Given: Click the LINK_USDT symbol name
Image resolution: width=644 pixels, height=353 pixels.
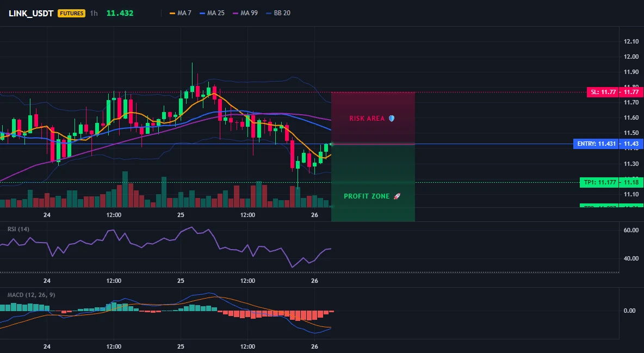Looking at the screenshot, I should coord(31,13).
